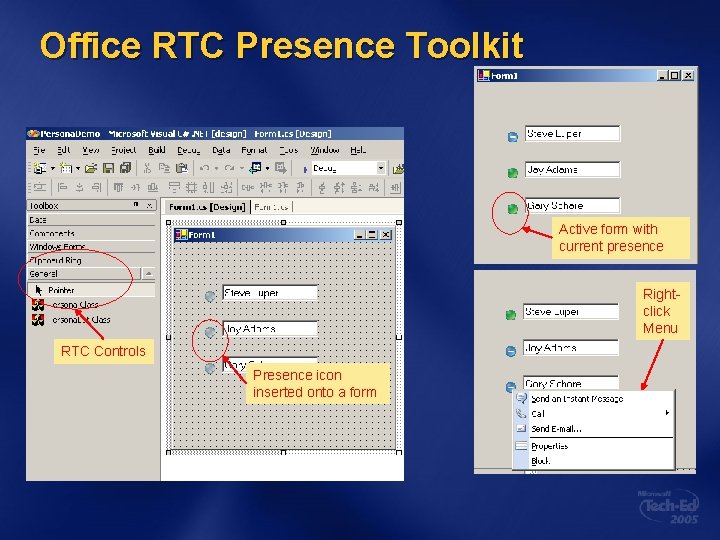Click the Navigate Backward icon

255,168
